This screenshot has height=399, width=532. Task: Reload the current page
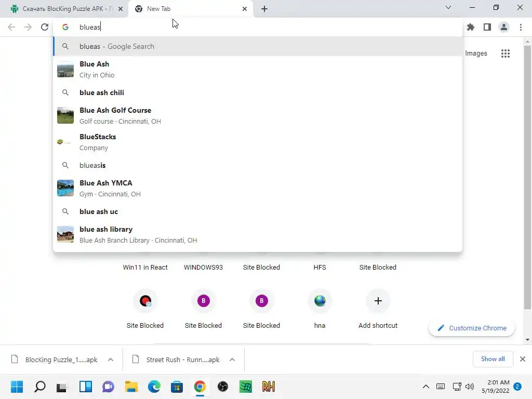pyautogui.click(x=45, y=27)
